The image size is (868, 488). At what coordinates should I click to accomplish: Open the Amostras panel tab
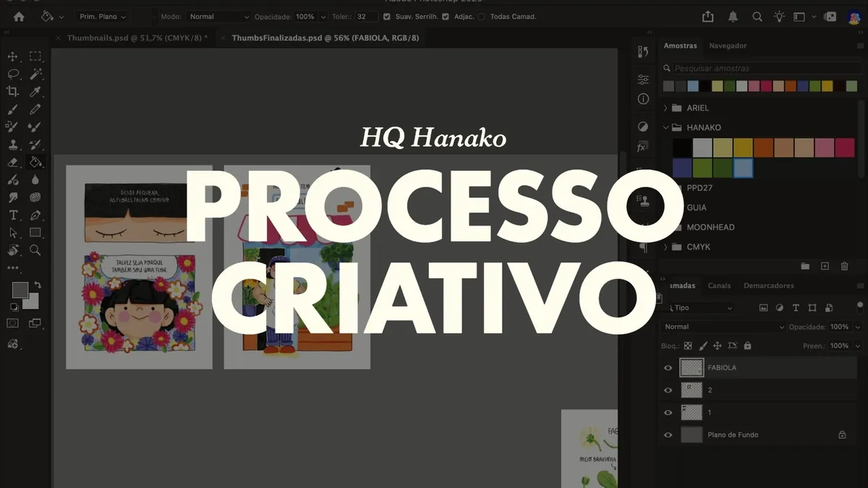click(x=680, y=46)
